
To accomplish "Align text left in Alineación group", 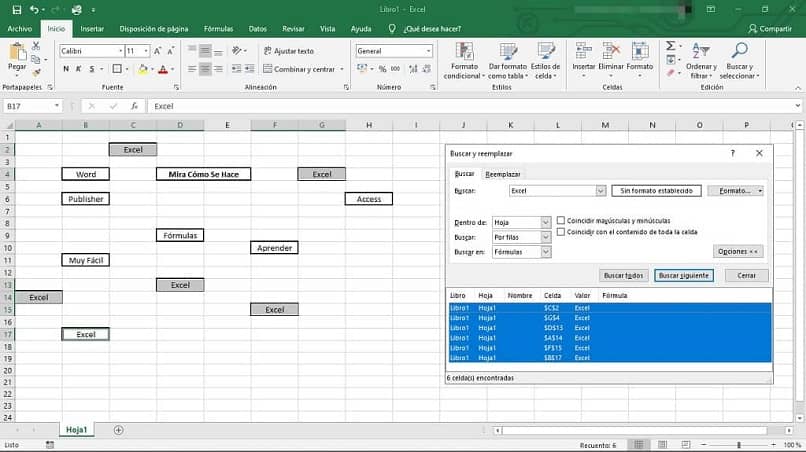I will 192,69.
